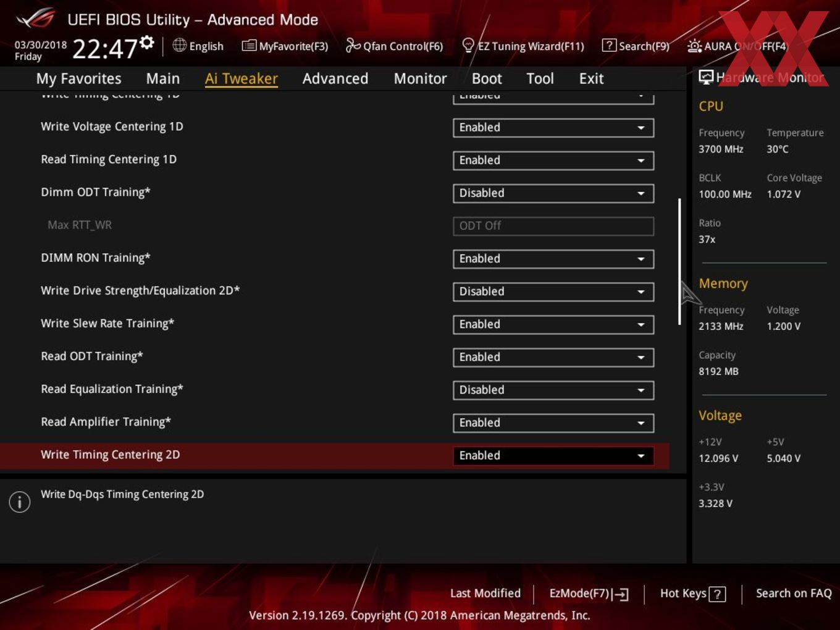The height and width of the screenshot is (630, 840).
Task: Open Search on FAQ link
Action: 794,594
